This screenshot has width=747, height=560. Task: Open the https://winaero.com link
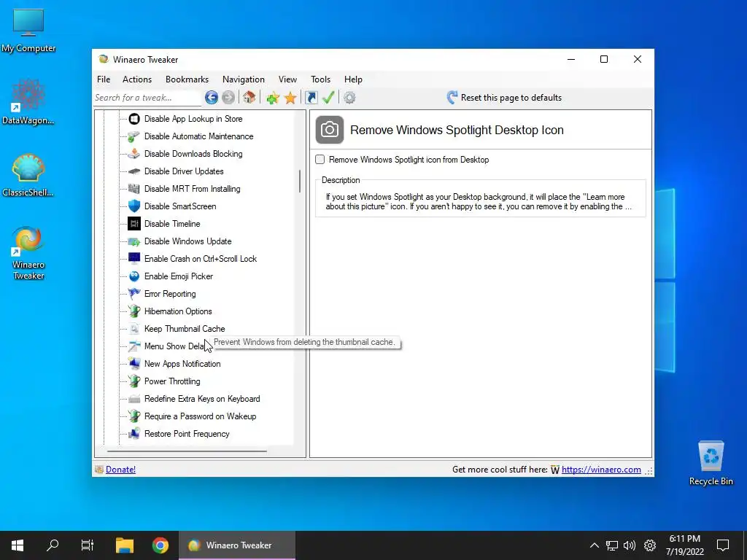coord(601,470)
